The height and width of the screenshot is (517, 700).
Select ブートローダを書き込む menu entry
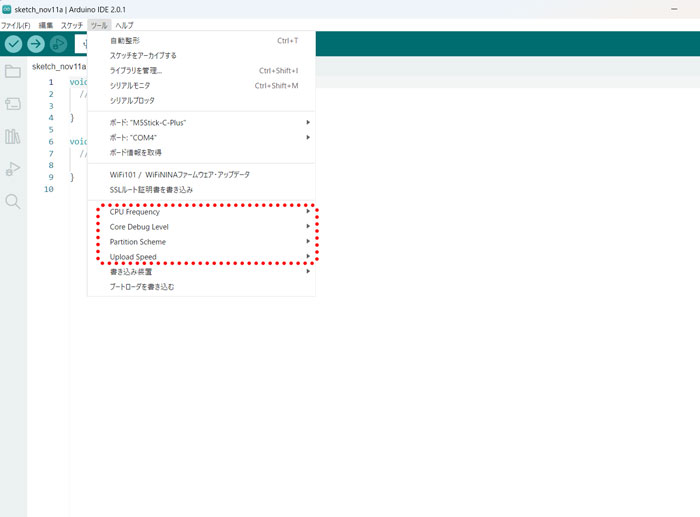coord(201,287)
